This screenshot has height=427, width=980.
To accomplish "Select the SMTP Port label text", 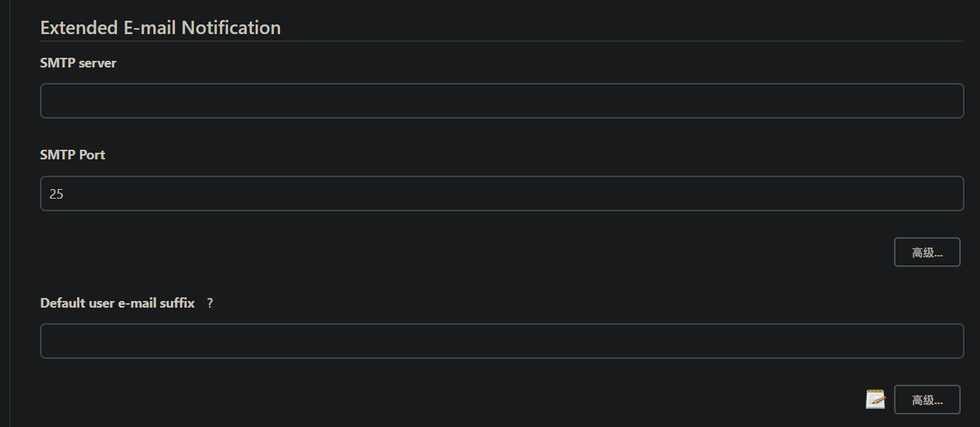I will pos(73,155).
